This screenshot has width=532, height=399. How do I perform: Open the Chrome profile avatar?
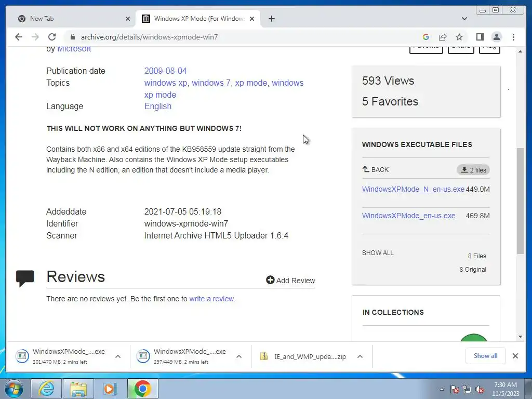click(x=497, y=37)
